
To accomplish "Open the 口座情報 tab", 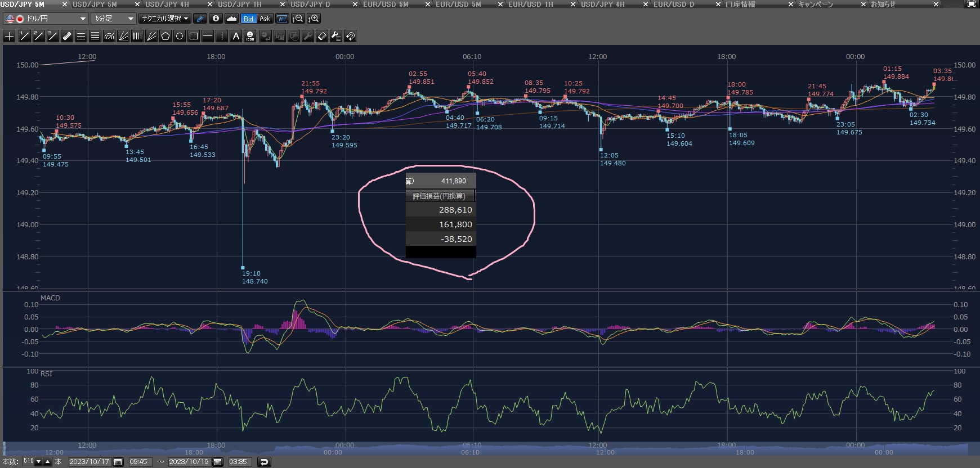I will click(740, 4).
